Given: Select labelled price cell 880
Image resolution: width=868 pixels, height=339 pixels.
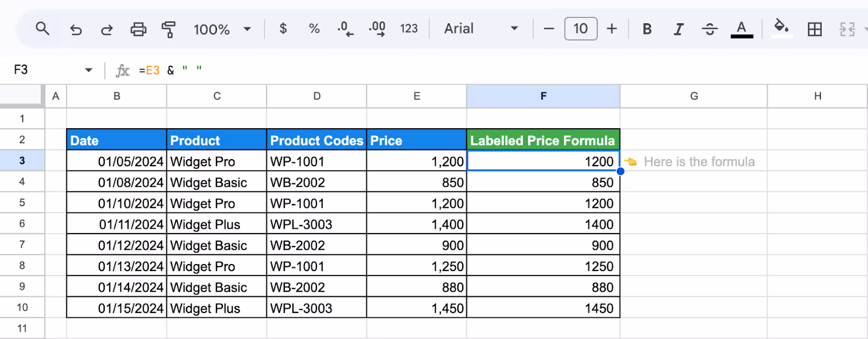Looking at the screenshot, I should tap(543, 287).
